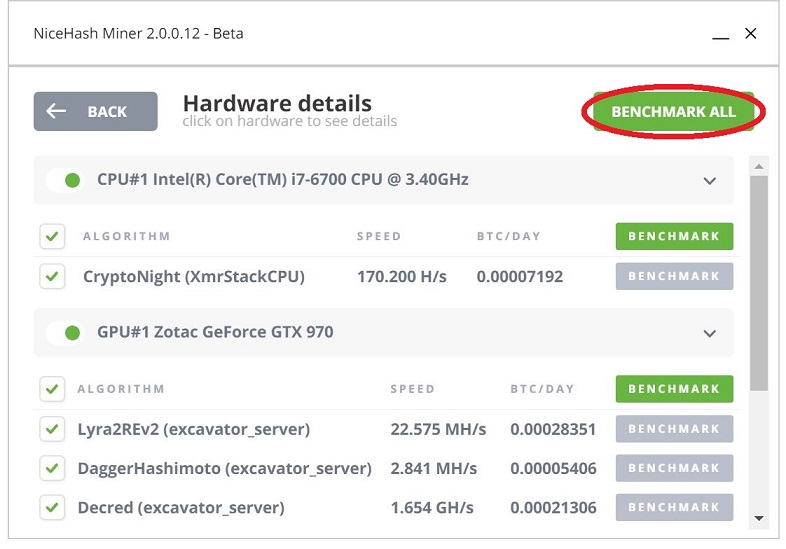Benchmark the CryptoNight (XmrStackCPU) row
The image size is (786, 549).
click(x=674, y=276)
